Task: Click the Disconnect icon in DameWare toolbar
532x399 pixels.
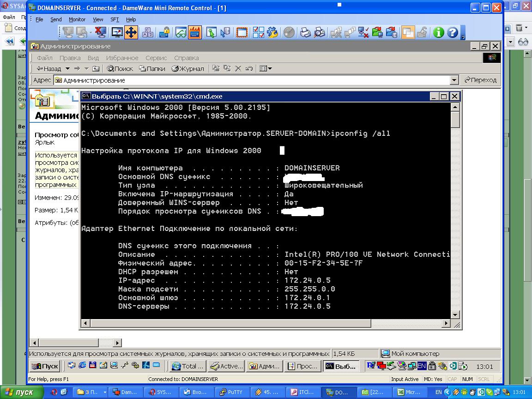Action: [100, 33]
